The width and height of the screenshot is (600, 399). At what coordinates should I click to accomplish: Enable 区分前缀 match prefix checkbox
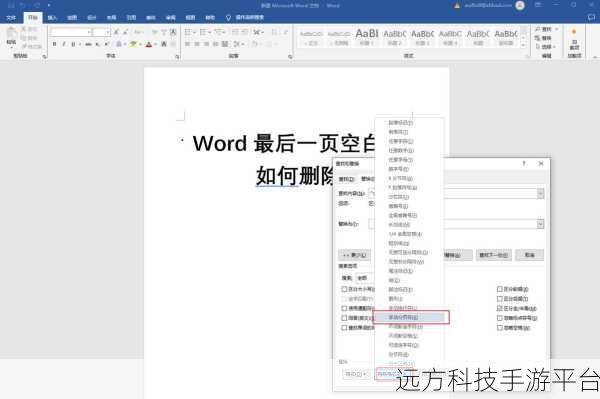point(499,289)
